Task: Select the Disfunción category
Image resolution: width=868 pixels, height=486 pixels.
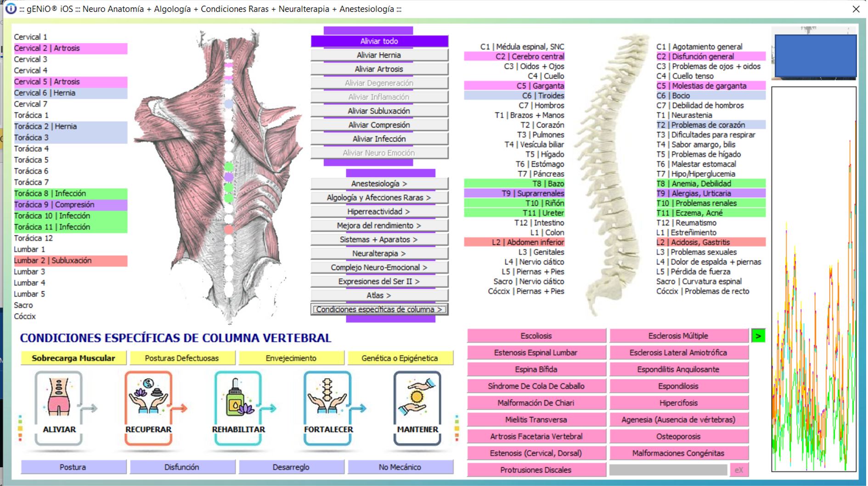Action: pyautogui.click(x=182, y=467)
